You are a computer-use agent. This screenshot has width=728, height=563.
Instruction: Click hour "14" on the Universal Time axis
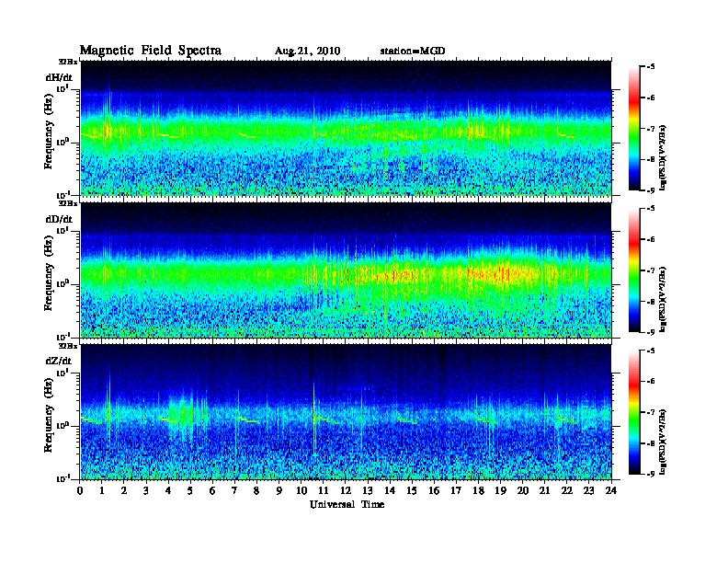390,491
